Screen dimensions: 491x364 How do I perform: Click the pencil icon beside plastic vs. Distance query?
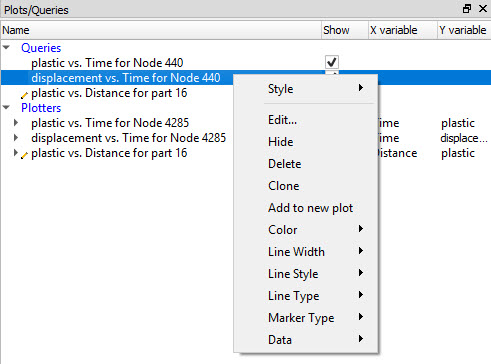coord(24,96)
